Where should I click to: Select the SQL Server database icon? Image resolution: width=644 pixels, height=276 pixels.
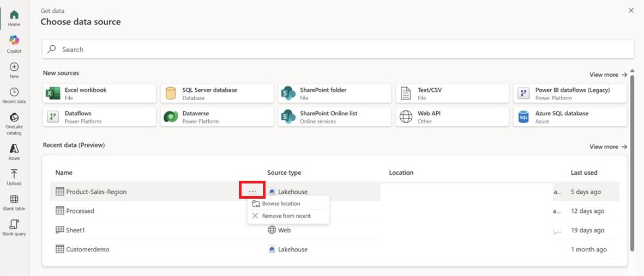pos(171,94)
